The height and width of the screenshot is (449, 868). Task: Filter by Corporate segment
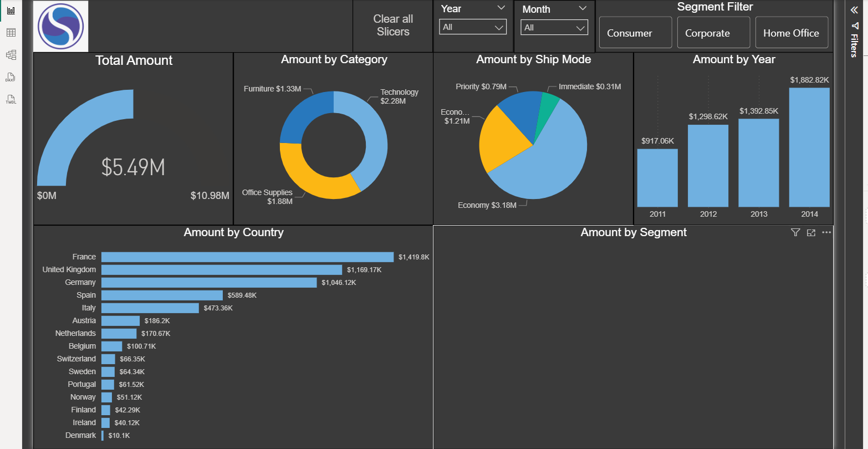[x=713, y=33]
